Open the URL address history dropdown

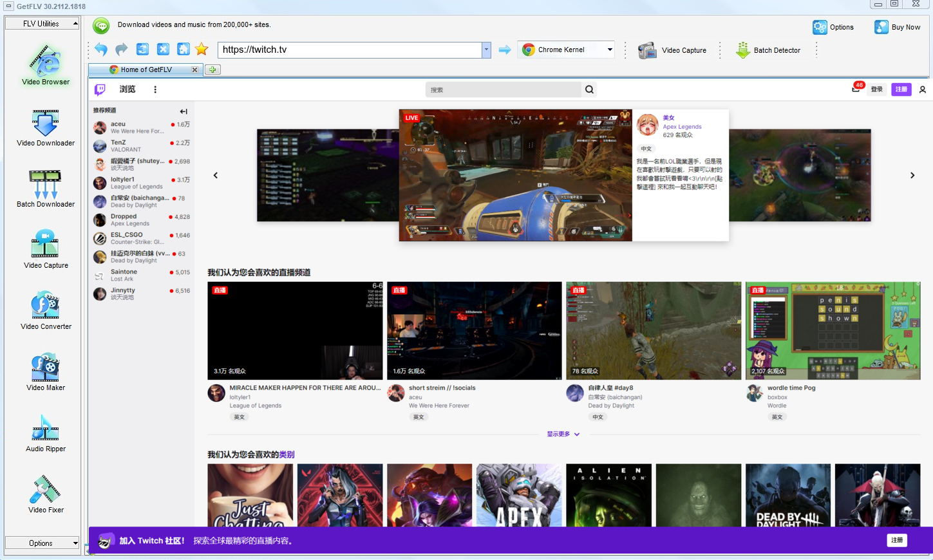point(486,50)
